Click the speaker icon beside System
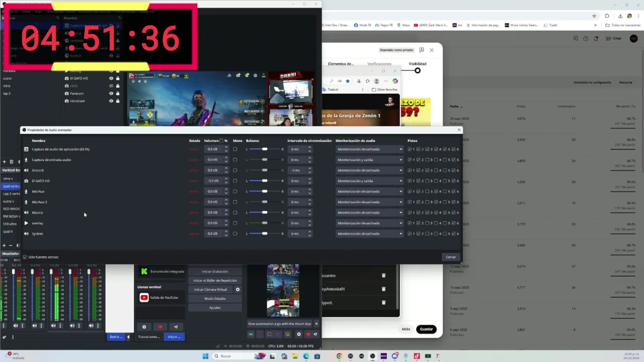644x362 pixels. 26,234
